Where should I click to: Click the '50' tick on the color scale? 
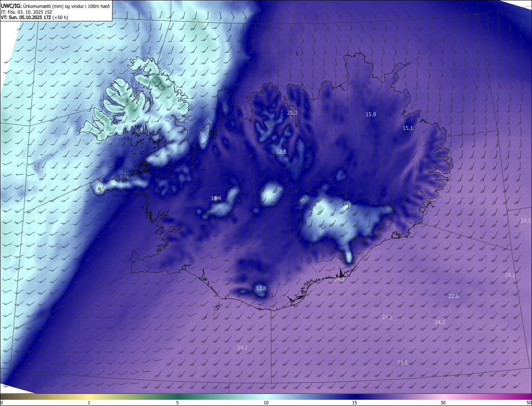pos(529,403)
